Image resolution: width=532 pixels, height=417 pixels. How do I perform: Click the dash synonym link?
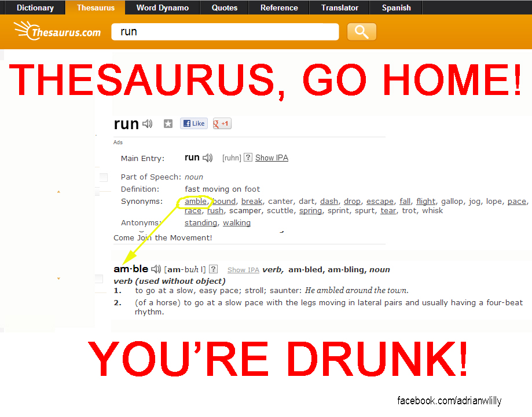pos(329,201)
